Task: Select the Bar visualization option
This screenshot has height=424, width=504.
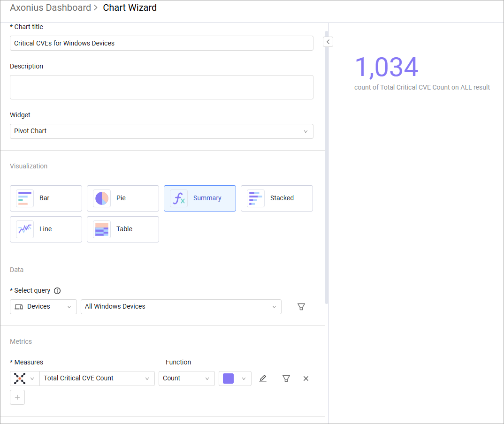Action: (46, 198)
